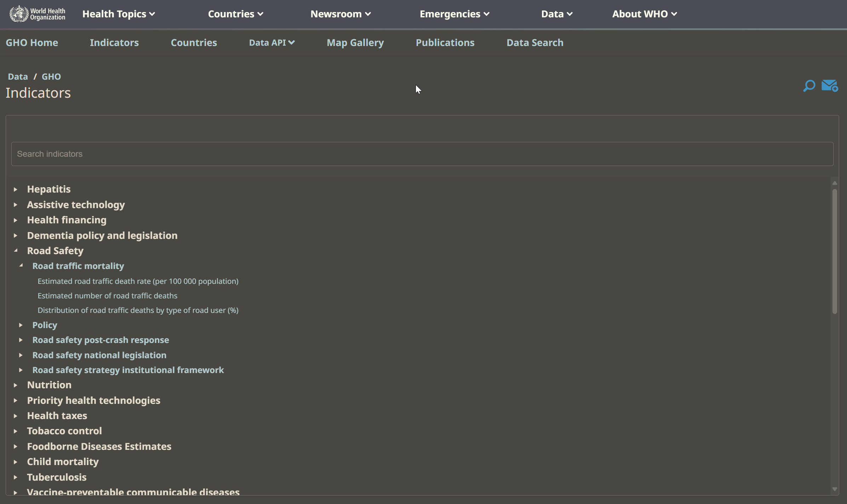Open the search indicators icon
Screen dimensions: 847x504
point(809,85)
